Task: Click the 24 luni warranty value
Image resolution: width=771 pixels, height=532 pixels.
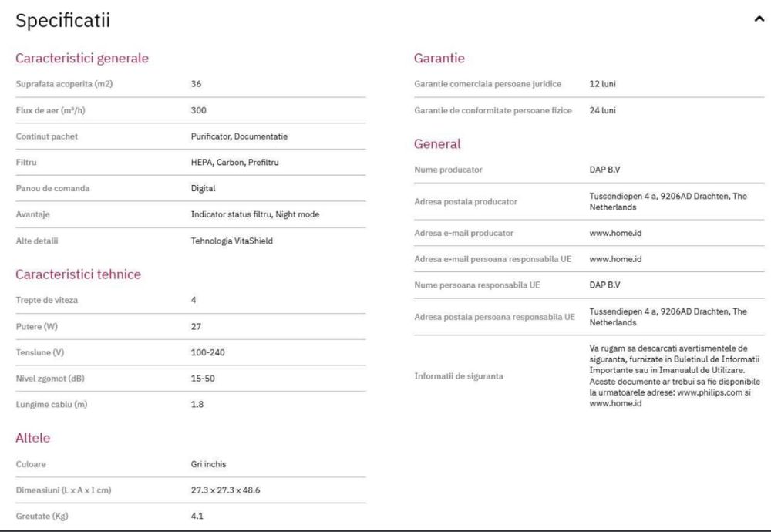Action: [x=602, y=110]
